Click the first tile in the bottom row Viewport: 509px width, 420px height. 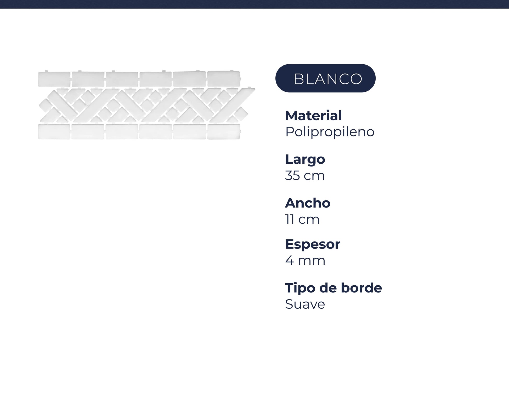(x=54, y=132)
